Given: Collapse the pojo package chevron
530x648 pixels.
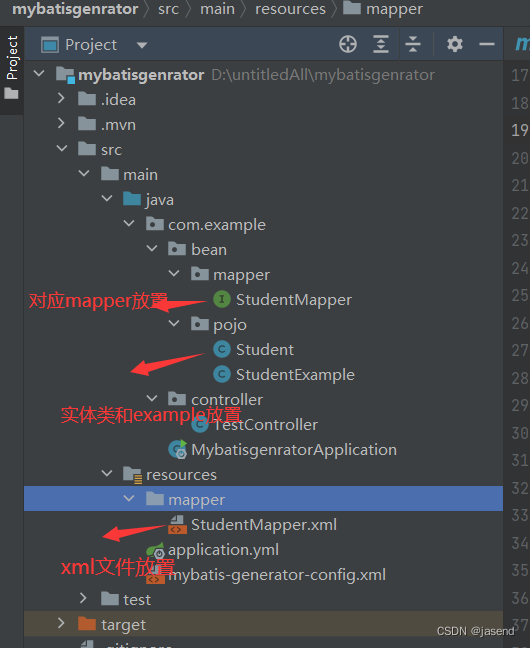Looking at the screenshot, I should (174, 324).
